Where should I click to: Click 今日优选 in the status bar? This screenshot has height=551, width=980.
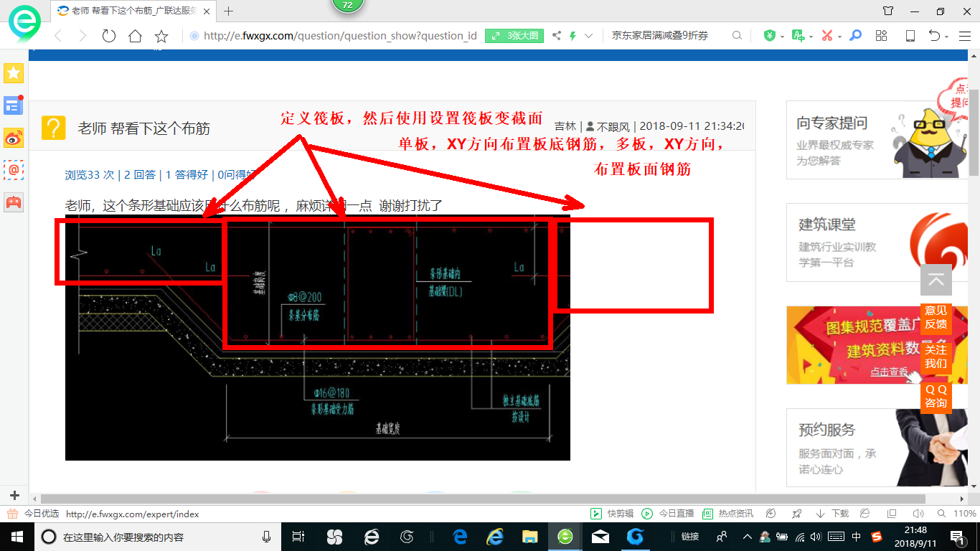(33, 514)
